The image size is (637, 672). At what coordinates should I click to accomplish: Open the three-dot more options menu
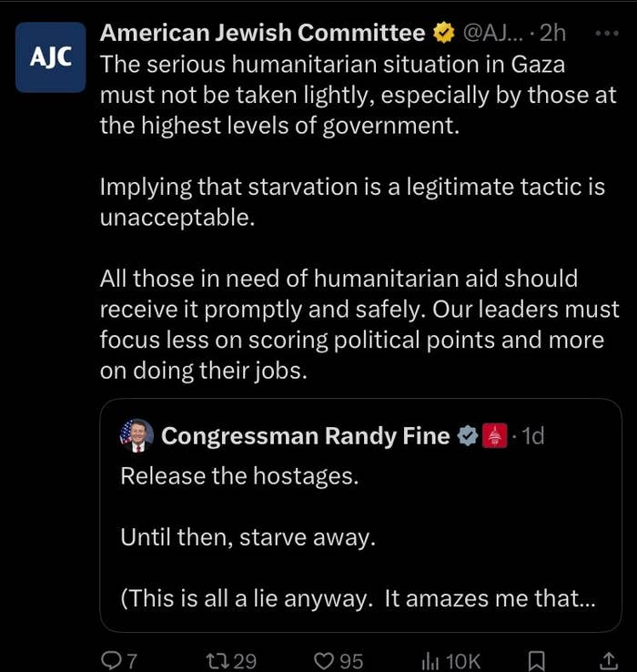(605, 34)
